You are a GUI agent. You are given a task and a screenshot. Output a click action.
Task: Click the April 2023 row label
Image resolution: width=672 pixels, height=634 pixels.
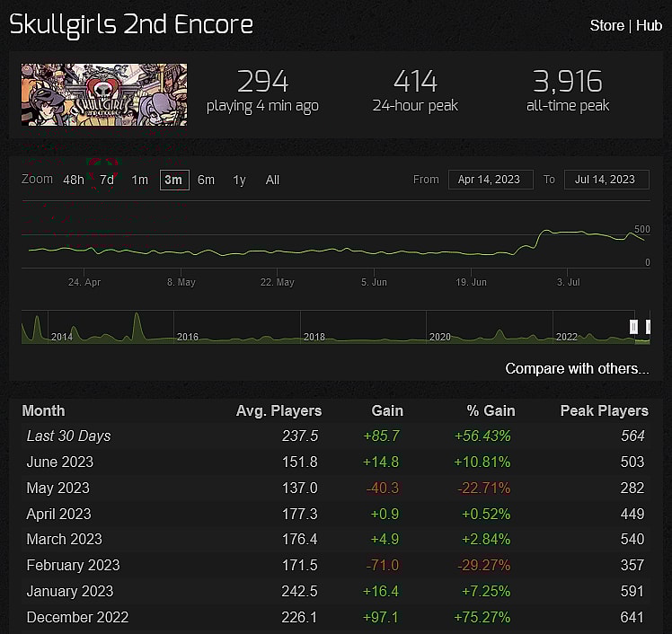[x=58, y=514]
